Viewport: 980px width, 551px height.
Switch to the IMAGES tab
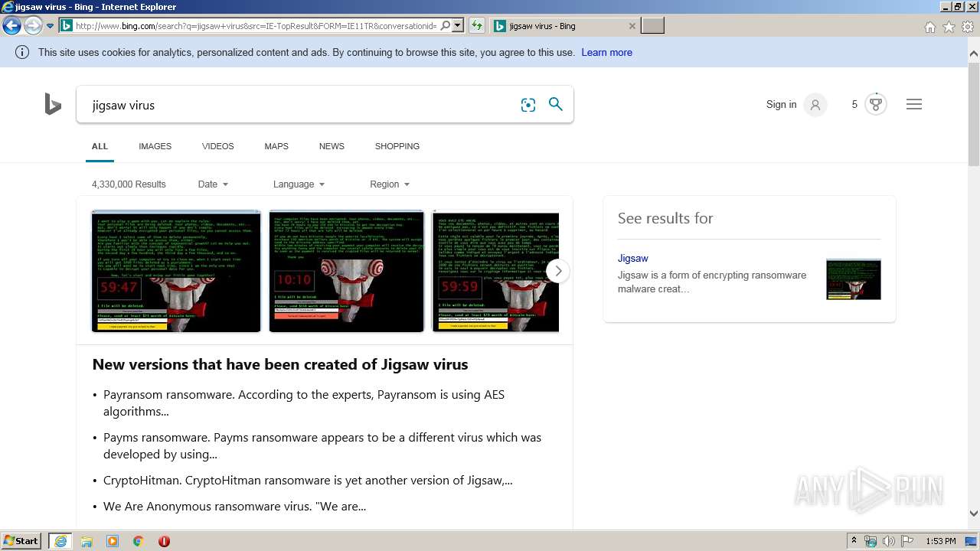155,146
